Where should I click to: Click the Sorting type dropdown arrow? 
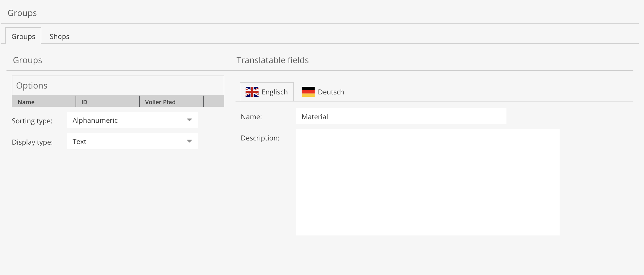click(189, 120)
